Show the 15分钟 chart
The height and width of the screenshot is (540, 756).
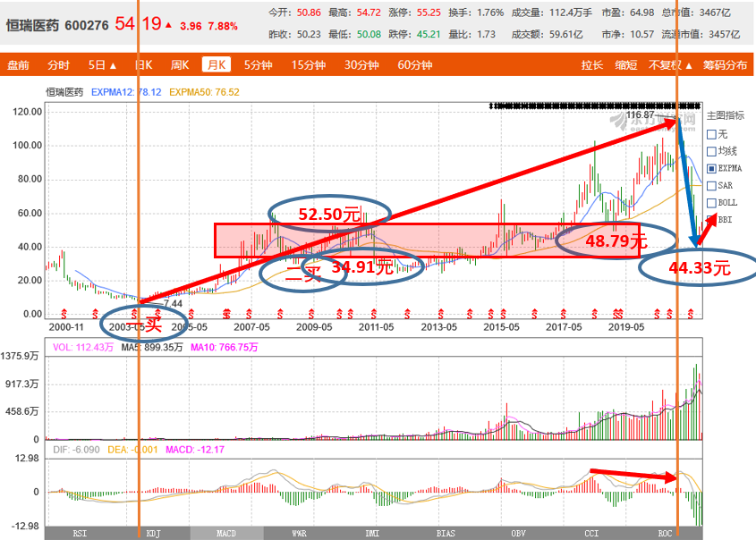(x=309, y=65)
